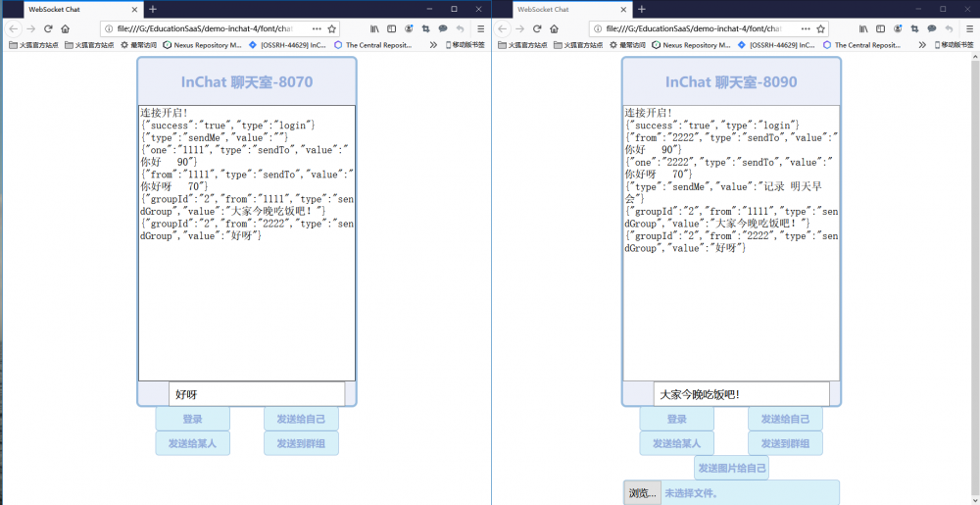
Task: Click 发送到群组 in the 8090 chat room
Action: 786,443
